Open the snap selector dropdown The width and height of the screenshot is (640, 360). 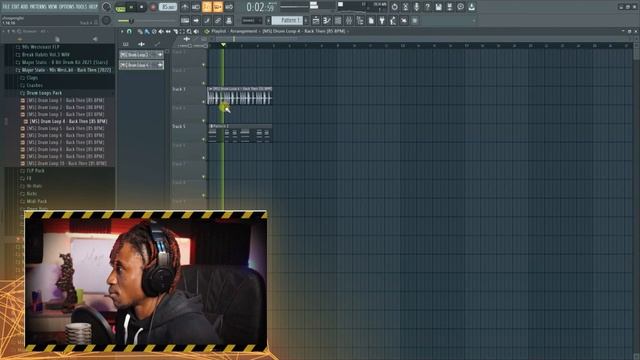[251, 20]
